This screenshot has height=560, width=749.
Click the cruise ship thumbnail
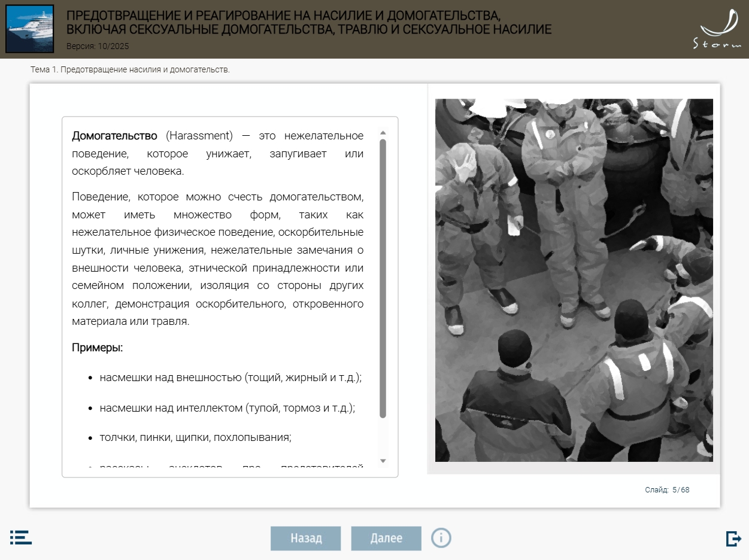[x=29, y=29]
